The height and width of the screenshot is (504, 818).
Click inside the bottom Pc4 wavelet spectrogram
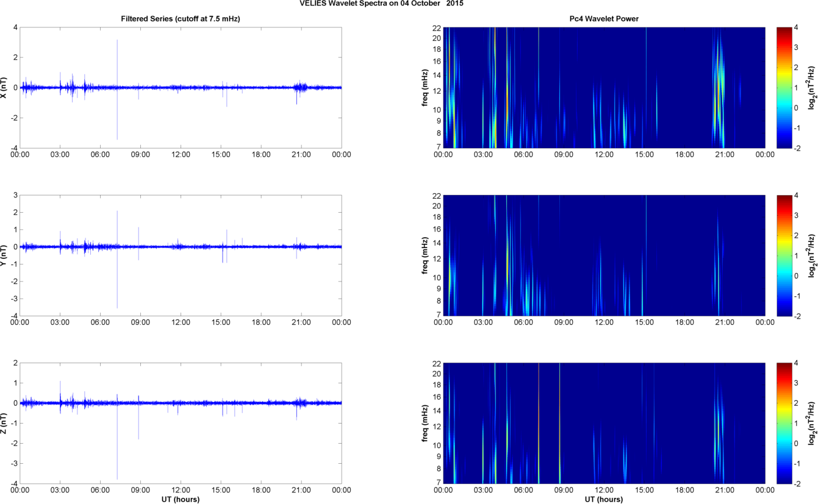tap(604, 423)
